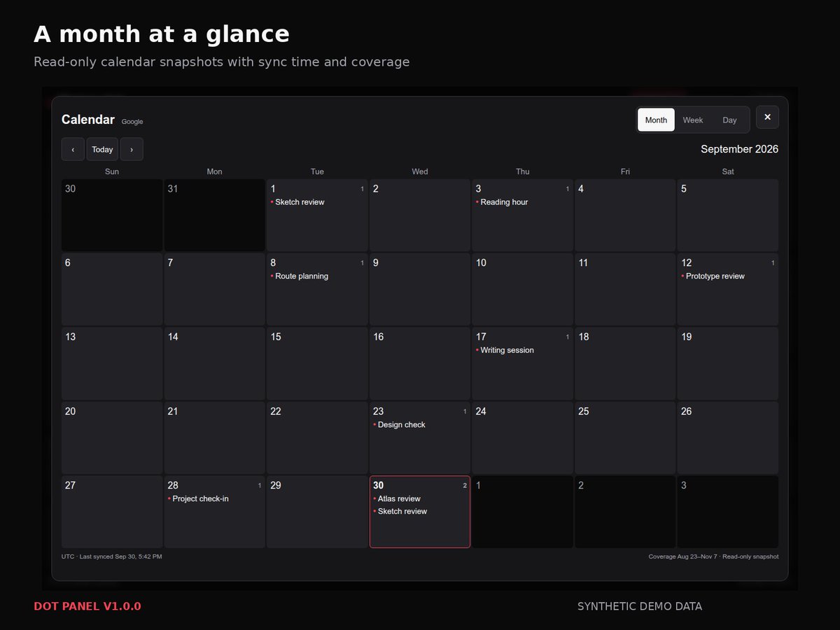Select September 22 day cell
Viewport: 840px width, 630px height.
pos(317,437)
